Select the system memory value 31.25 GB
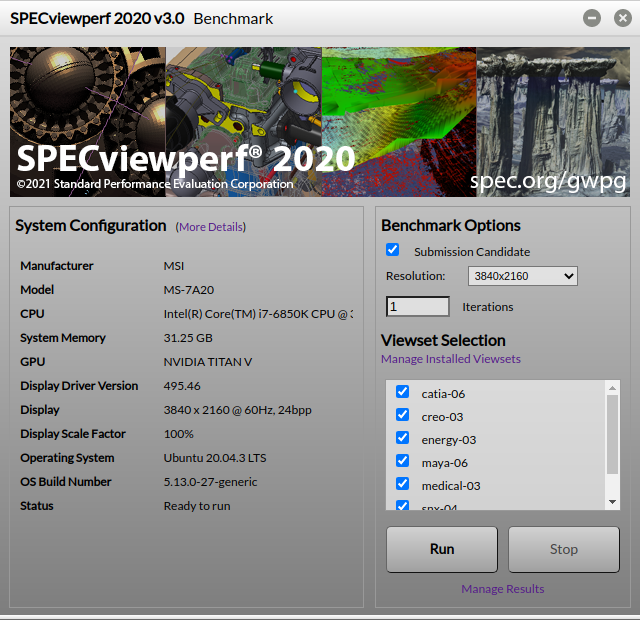 (188, 338)
